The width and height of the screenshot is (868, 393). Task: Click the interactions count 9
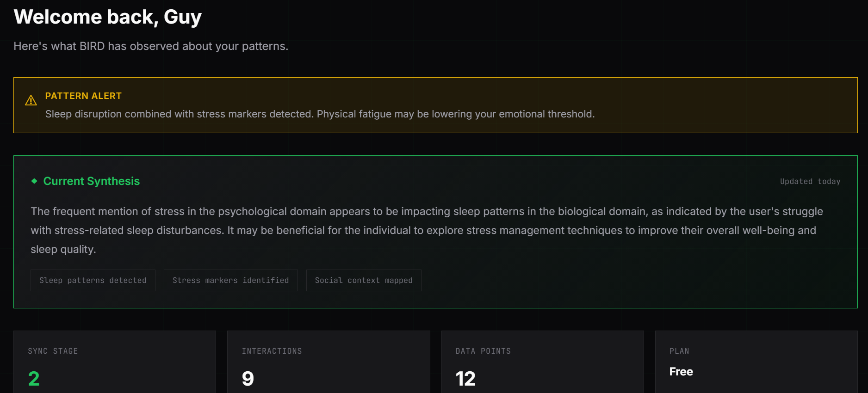[248, 379]
